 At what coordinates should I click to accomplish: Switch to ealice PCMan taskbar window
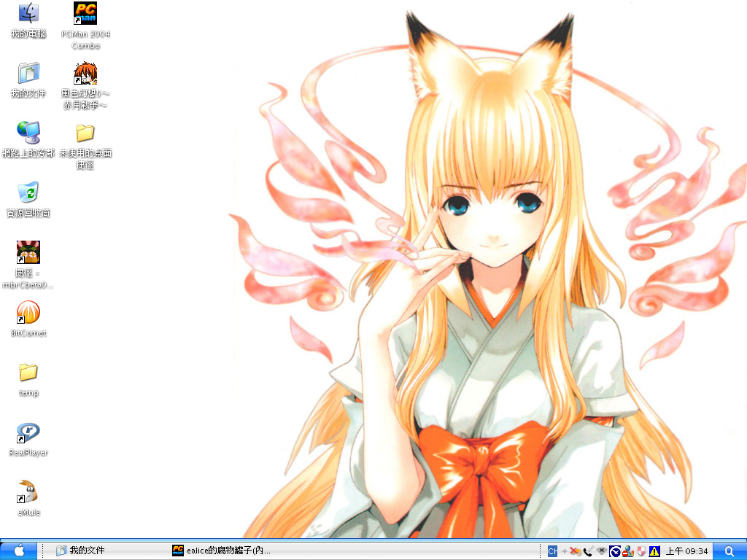225,551
